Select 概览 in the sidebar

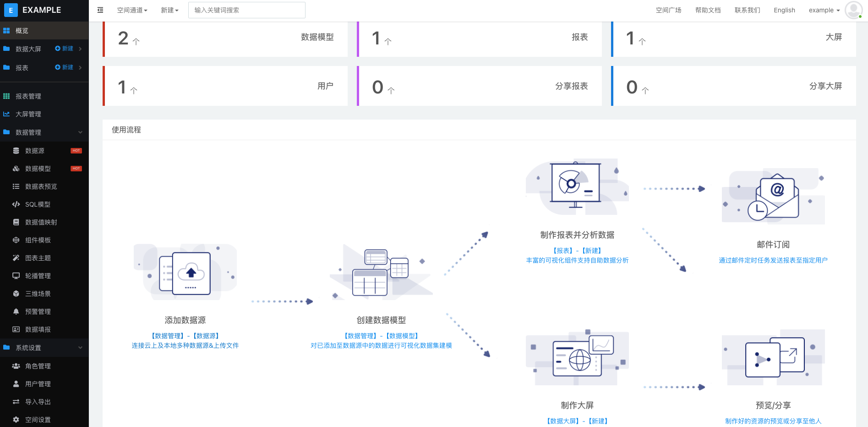pos(22,31)
